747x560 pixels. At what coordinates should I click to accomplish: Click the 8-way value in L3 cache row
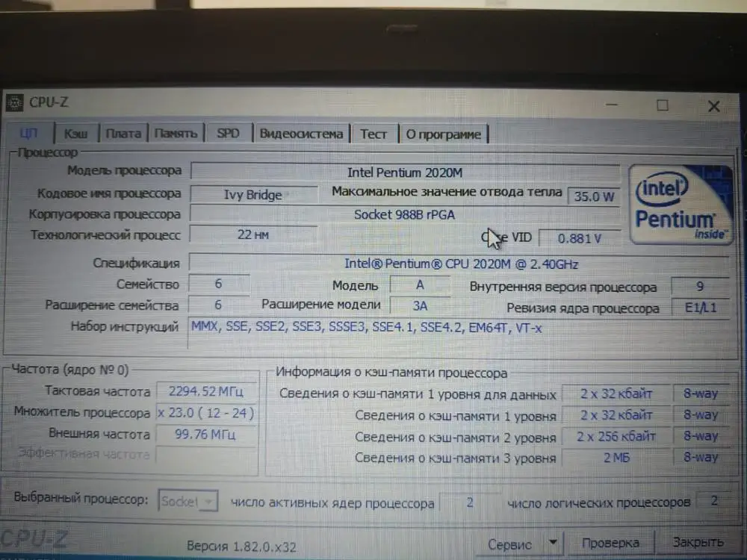coord(701,457)
